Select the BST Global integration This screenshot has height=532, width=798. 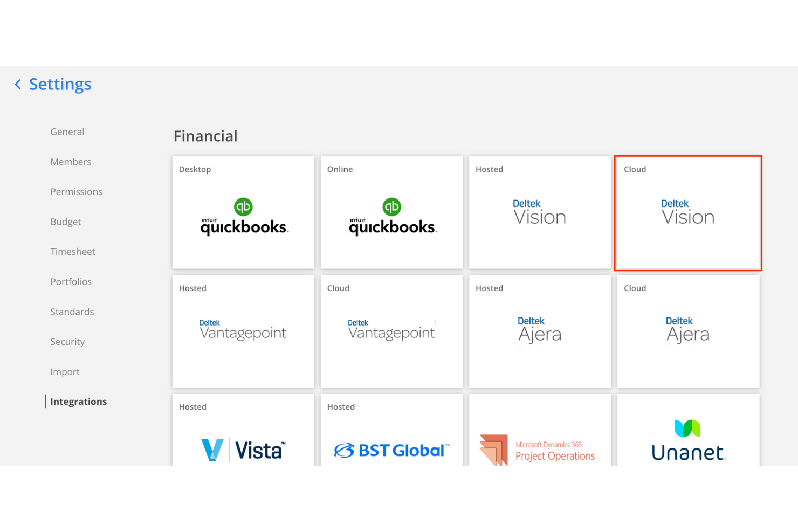point(391,450)
